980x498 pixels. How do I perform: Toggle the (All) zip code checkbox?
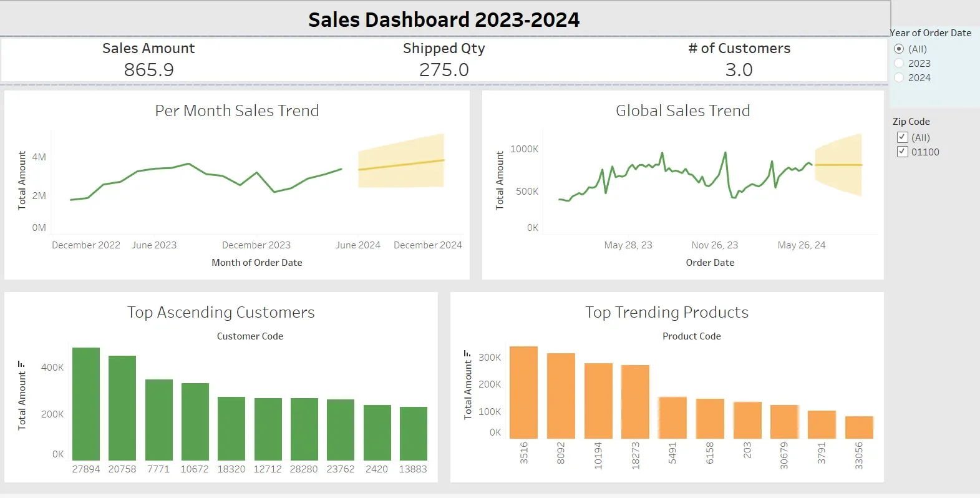(x=902, y=137)
